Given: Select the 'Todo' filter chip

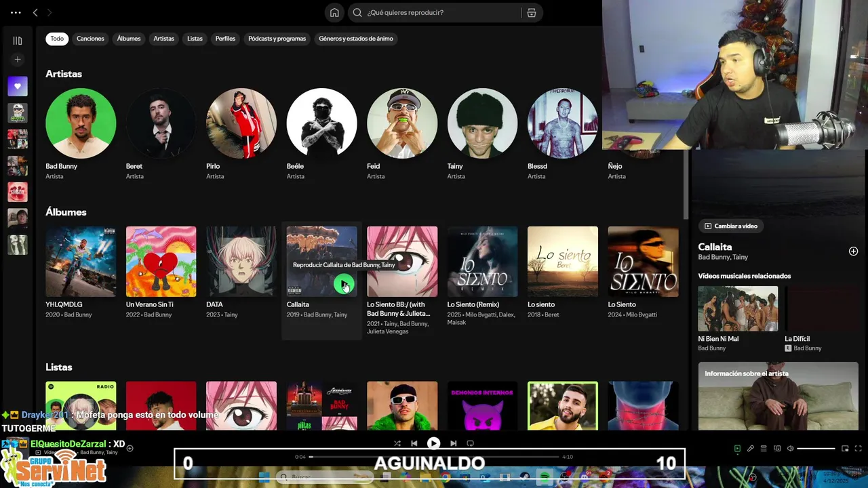Looking at the screenshot, I should pos(57,39).
